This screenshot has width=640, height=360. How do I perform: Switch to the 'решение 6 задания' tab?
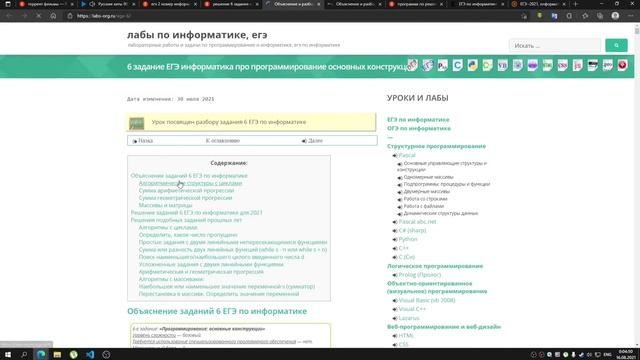pos(231,4)
